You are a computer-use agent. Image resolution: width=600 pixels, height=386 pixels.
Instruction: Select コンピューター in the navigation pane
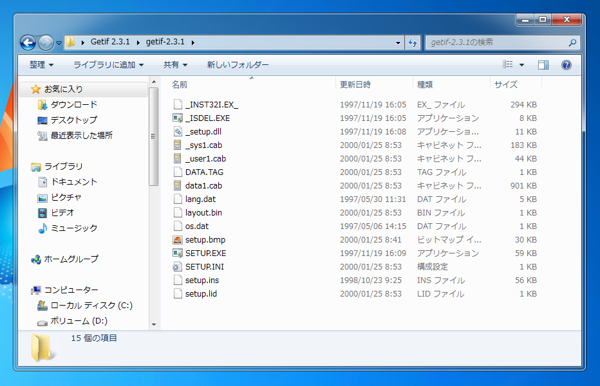[71, 290]
